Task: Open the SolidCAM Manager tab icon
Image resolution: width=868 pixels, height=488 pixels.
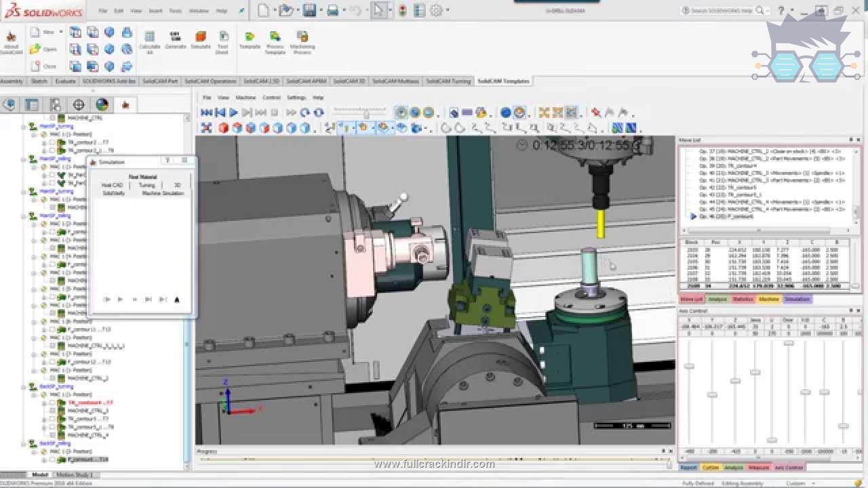Action: coord(125,104)
